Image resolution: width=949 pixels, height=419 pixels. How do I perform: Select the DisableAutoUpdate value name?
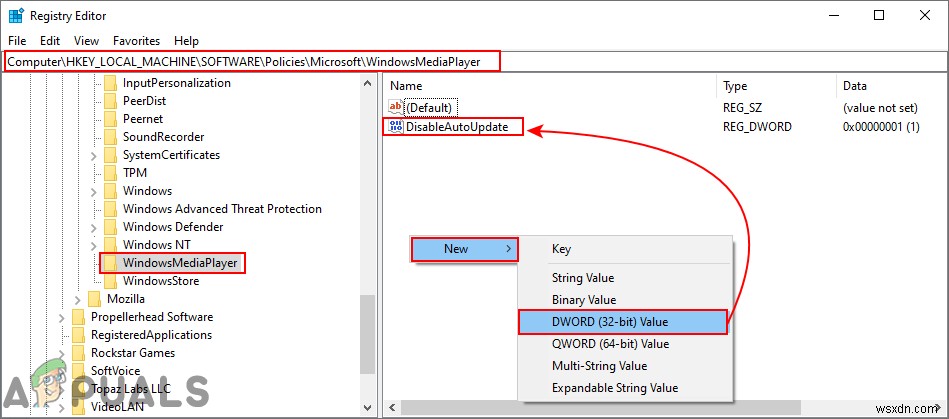[x=457, y=127]
